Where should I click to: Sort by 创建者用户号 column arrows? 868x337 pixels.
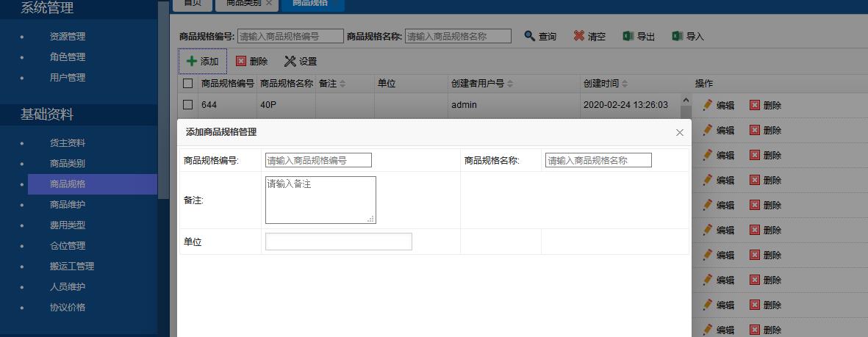(510, 84)
